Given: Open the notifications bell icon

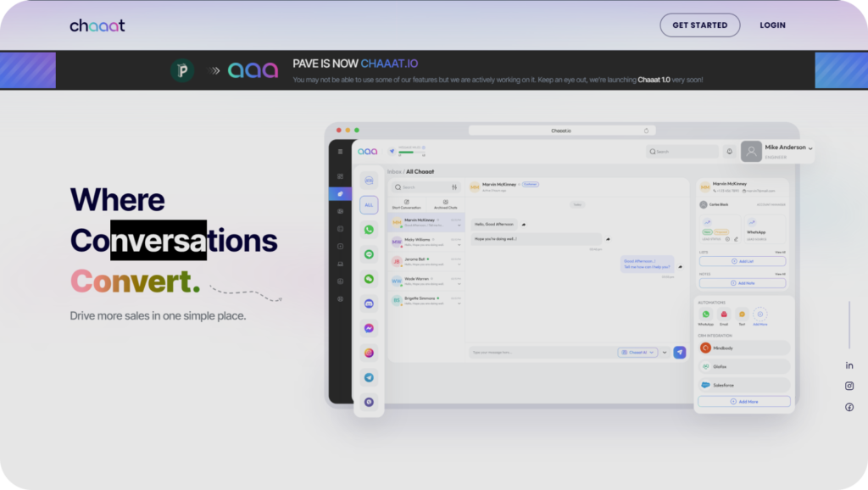Looking at the screenshot, I should (730, 151).
